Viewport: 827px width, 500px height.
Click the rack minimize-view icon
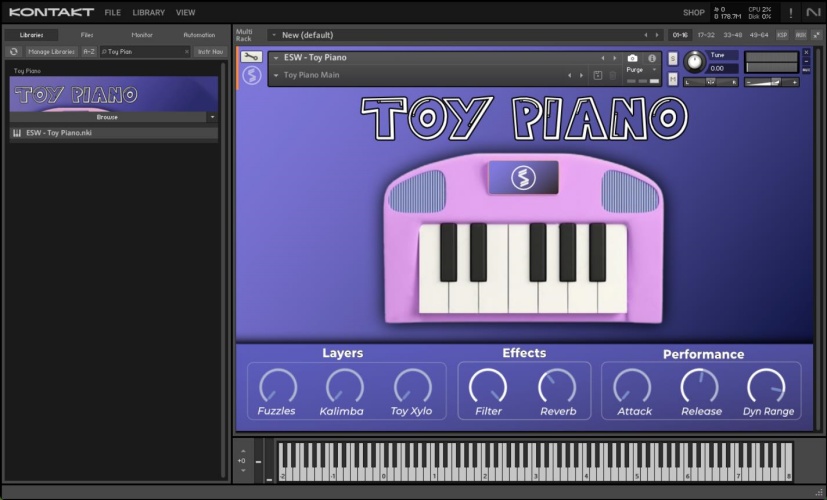815,35
